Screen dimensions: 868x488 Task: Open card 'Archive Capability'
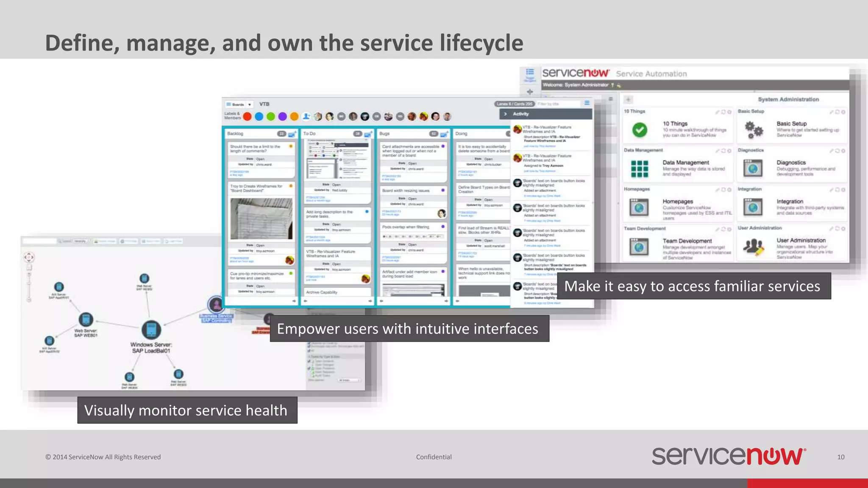338,292
